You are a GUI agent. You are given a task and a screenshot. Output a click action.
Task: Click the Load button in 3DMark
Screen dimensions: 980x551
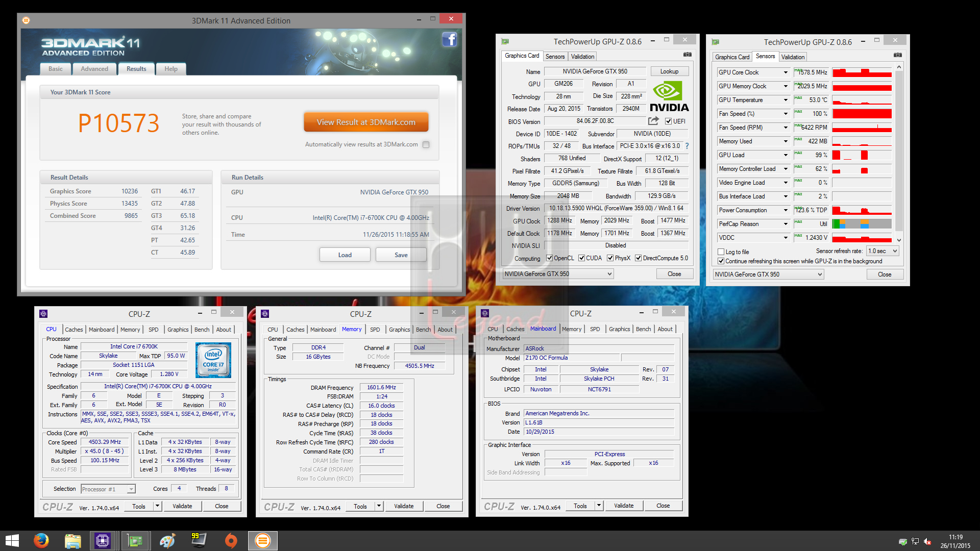click(345, 255)
